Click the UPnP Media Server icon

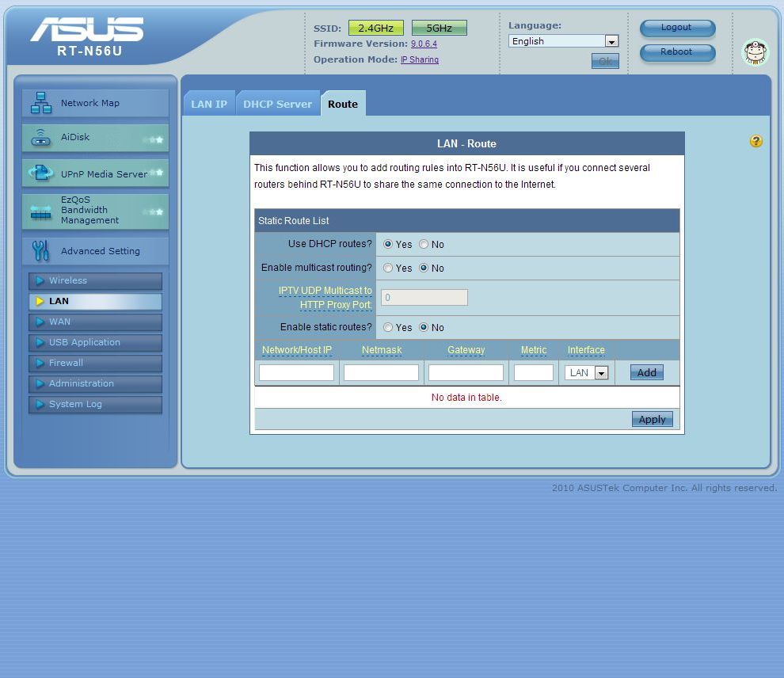[x=40, y=173]
